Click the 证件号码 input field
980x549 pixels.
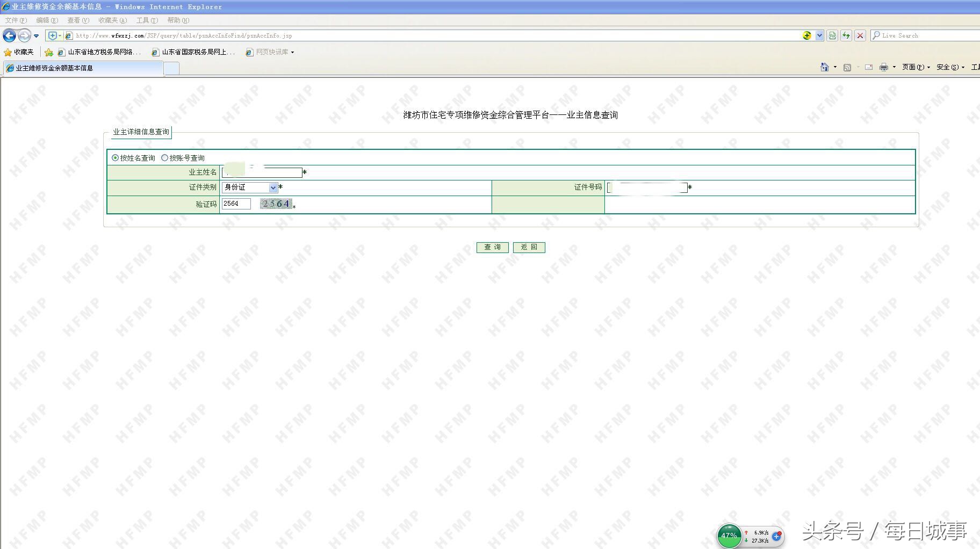point(647,187)
